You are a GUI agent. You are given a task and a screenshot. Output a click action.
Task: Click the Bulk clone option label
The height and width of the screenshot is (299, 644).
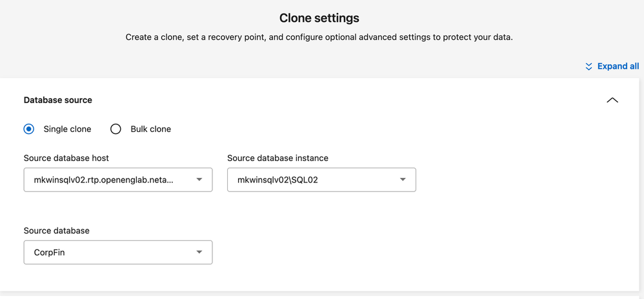[x=150, y=129]
